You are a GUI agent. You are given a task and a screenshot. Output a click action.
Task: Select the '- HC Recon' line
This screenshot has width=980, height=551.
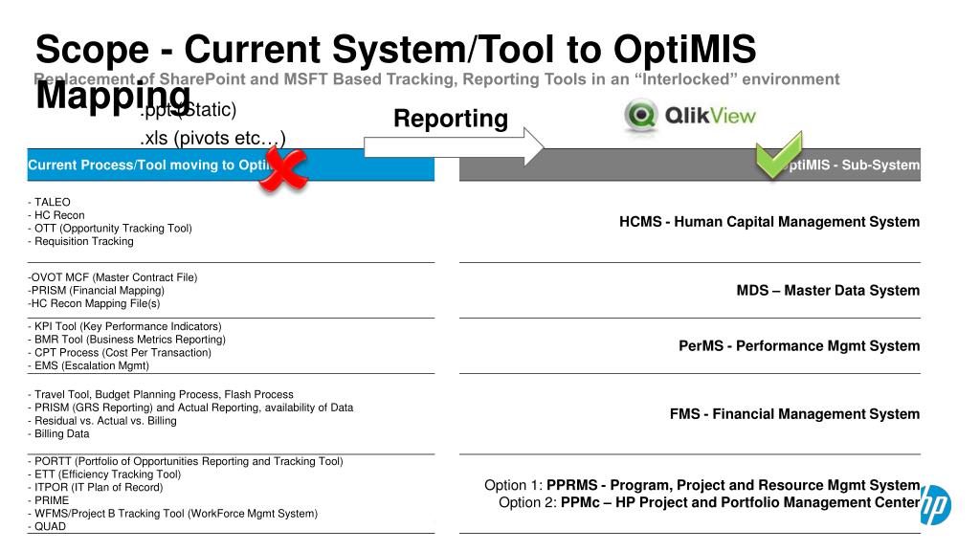[x=56, y=215]
